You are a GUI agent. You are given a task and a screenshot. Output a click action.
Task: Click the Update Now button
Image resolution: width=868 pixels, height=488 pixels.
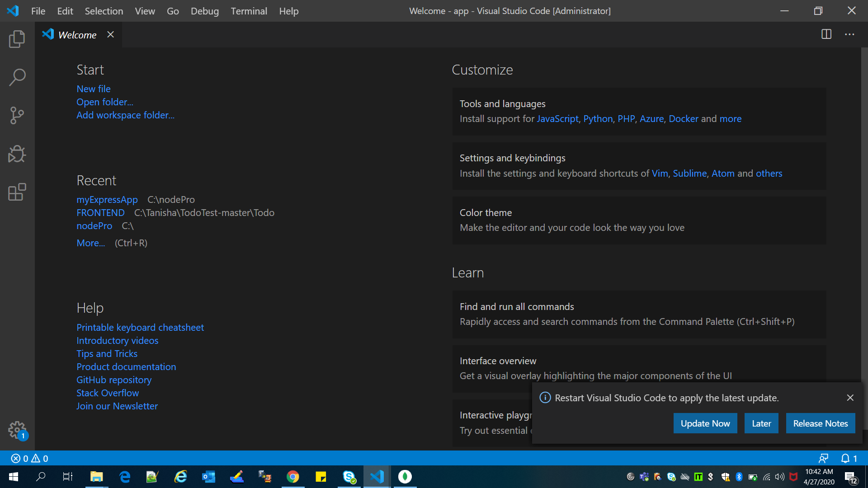pyautogui.click(x=705, y=423)
